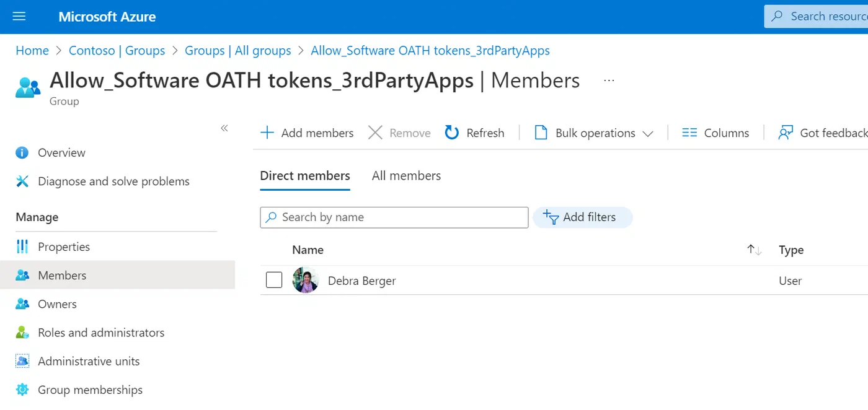The width and height of the screenshot is (868, 410).
Task: Click the Diagnose wrench icon
Action: point(22,181)
